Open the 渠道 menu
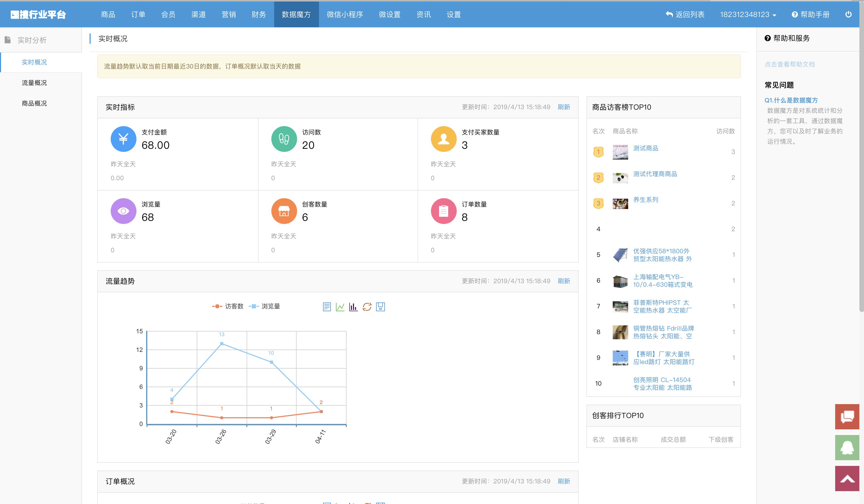This screenshot has height=504, width=864. (198, 14)
